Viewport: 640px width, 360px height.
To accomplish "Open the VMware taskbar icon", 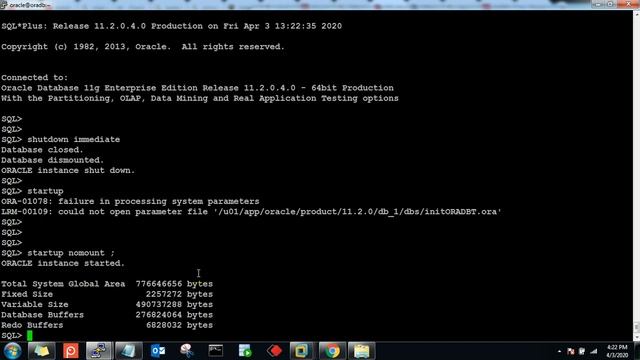I will (x=302, y=351).
